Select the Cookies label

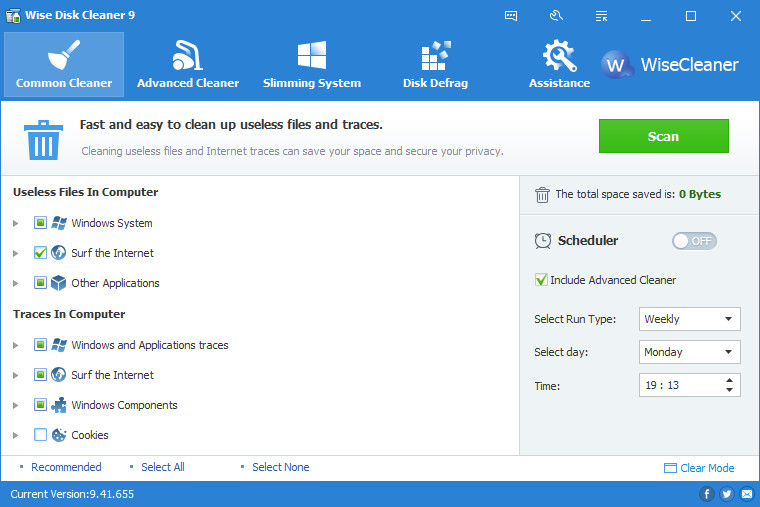point(90,435)
